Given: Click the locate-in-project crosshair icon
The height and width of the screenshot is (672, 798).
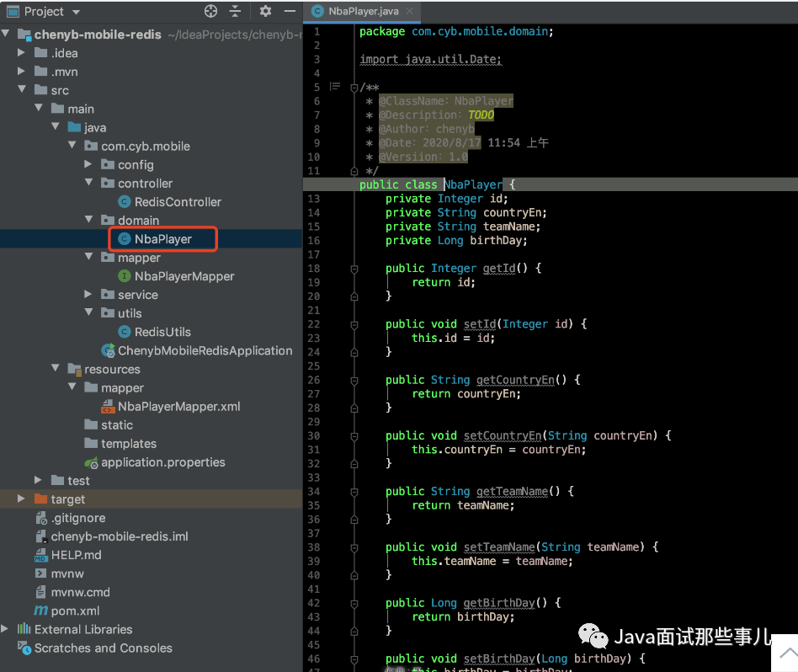Looking at the screenshot, I should [210, 11].
